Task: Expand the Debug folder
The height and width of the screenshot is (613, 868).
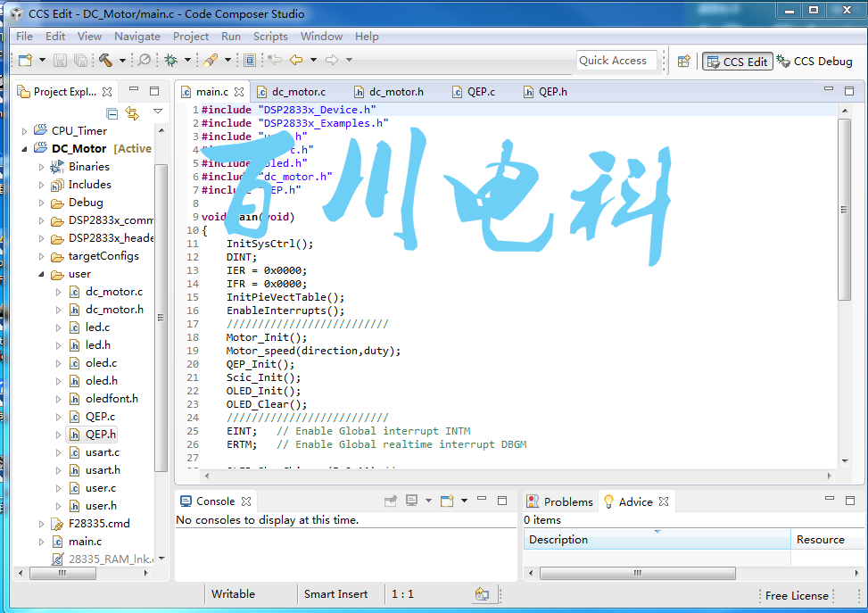Action: (x=41, y=203)
